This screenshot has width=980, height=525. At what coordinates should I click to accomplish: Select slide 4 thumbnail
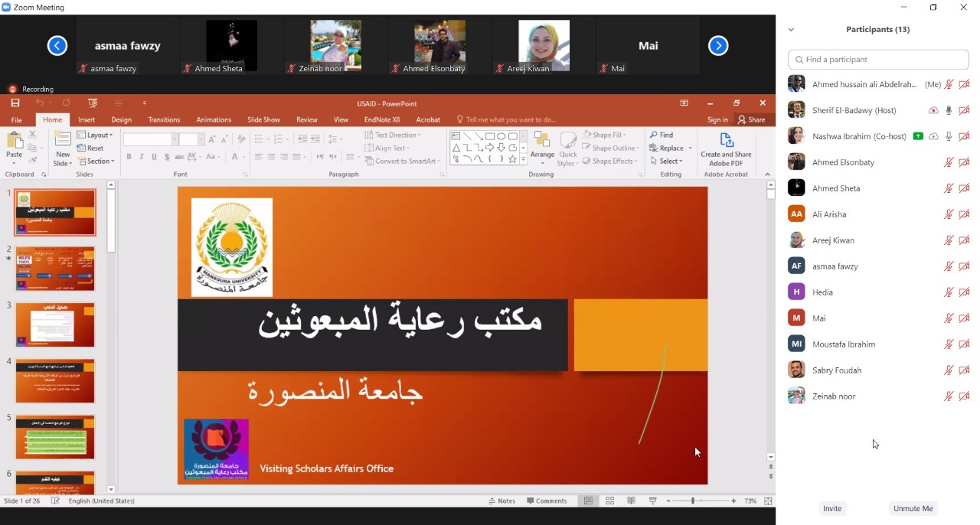(55, 381)
